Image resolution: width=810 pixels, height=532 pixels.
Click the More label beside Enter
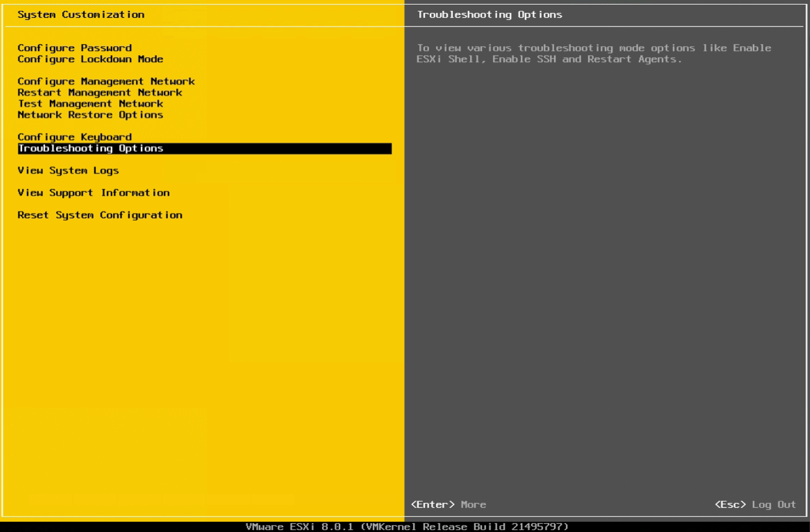point(473,504)
